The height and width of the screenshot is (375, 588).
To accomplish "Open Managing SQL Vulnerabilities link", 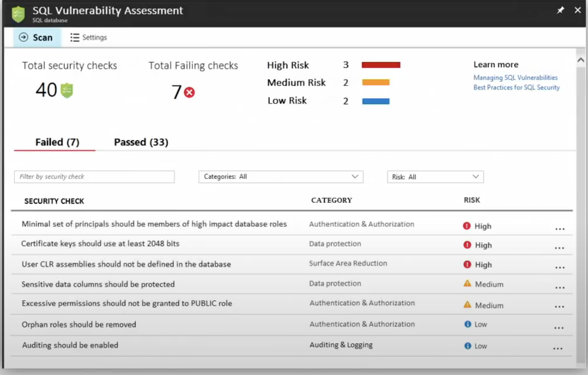I will pos(515,78).
